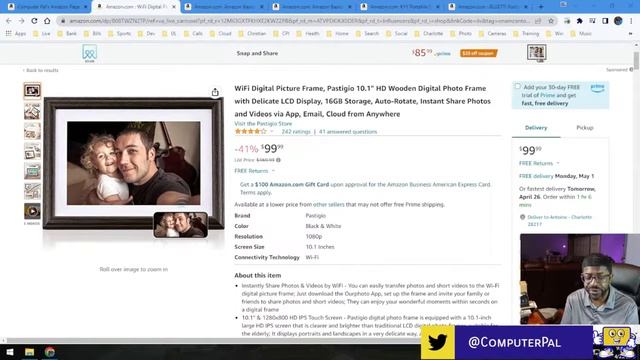Open the Charlotte bookmarks folder

(x=429, y=33)
